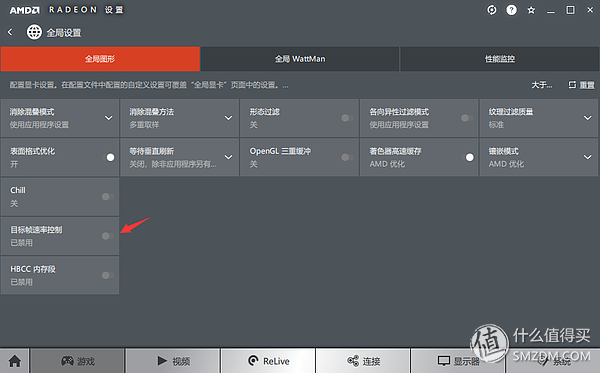The image size is (600, 373).
Task: Maximize the Radeon settings window
Action: pos(570,10)
